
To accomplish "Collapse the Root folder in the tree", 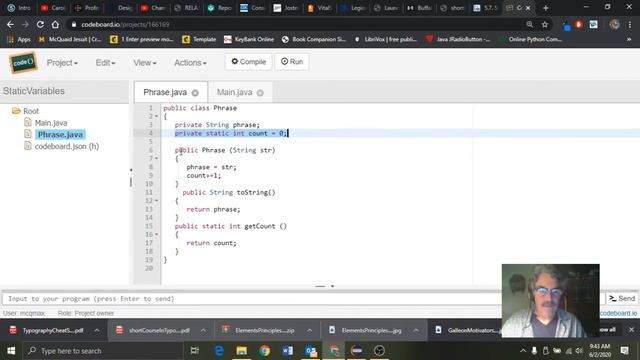I will 16,111.
